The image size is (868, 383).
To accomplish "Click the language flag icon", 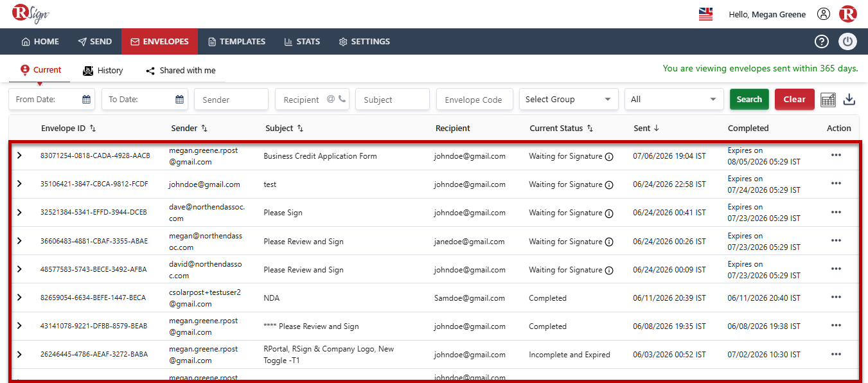I will [705, 14].
